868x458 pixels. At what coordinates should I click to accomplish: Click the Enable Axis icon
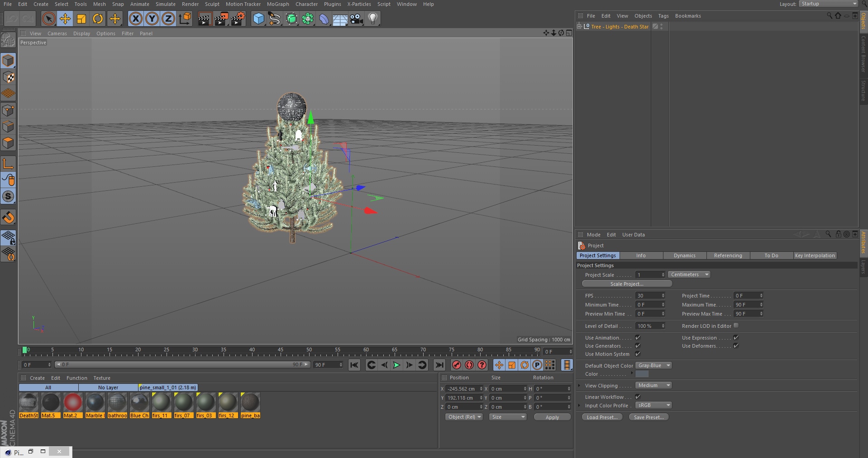point(8,164)
